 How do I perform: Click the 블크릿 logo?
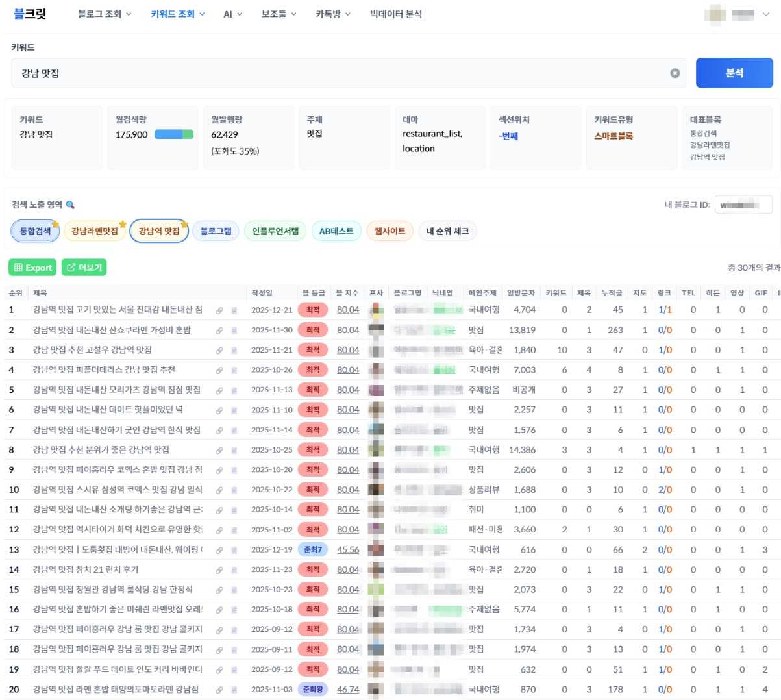[30, 14]
